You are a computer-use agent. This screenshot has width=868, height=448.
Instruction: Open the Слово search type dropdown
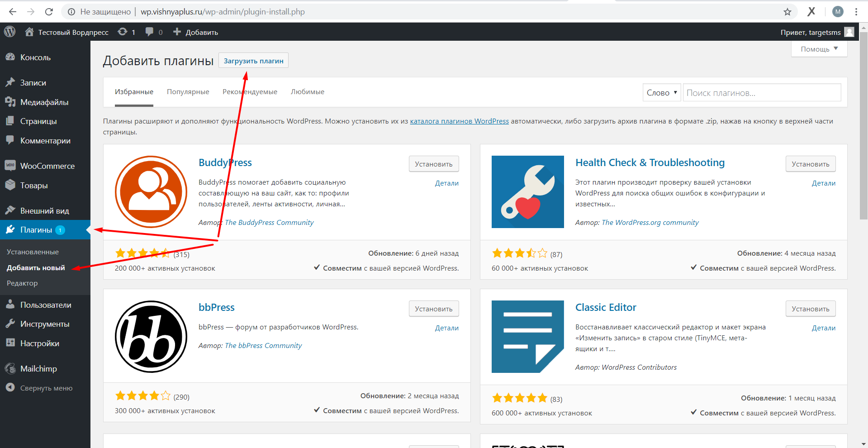(662, 93)
